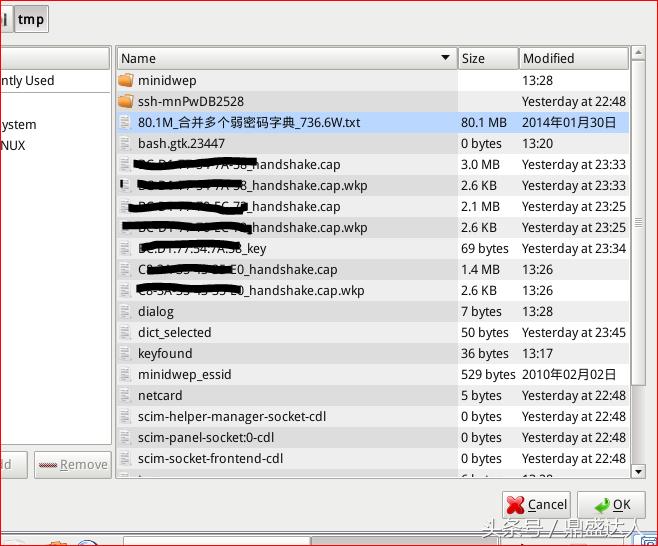Click the ssh-mnPwDB2528 folder icon
This screenshot has width=658, height=546.
125,101
